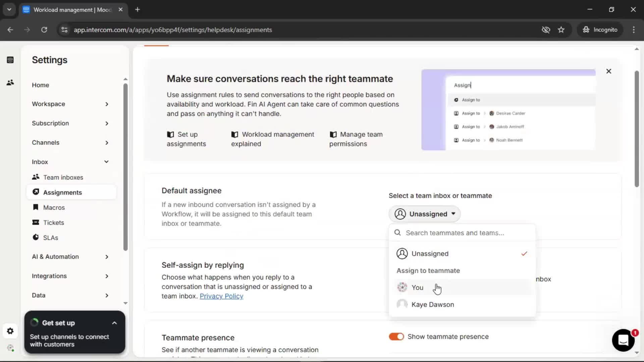
Task: Open the tab search dropdown arrow
Action: pyautogui.click(x=9, y=10)
